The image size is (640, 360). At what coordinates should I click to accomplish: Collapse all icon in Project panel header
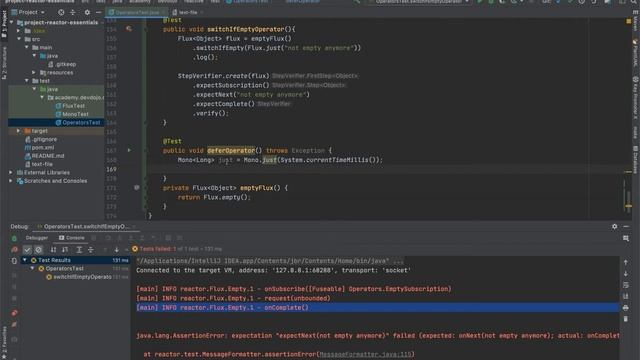pos(73,12)
